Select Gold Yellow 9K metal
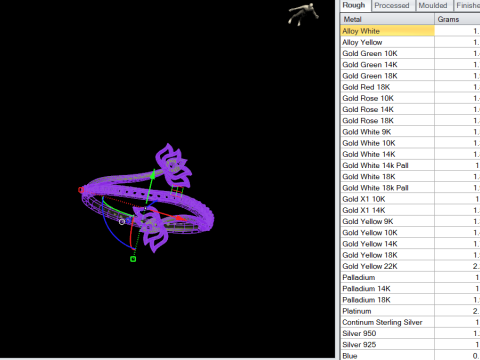Image resolution: width=480 pixels, height=360 pixels. pos(410,221)
